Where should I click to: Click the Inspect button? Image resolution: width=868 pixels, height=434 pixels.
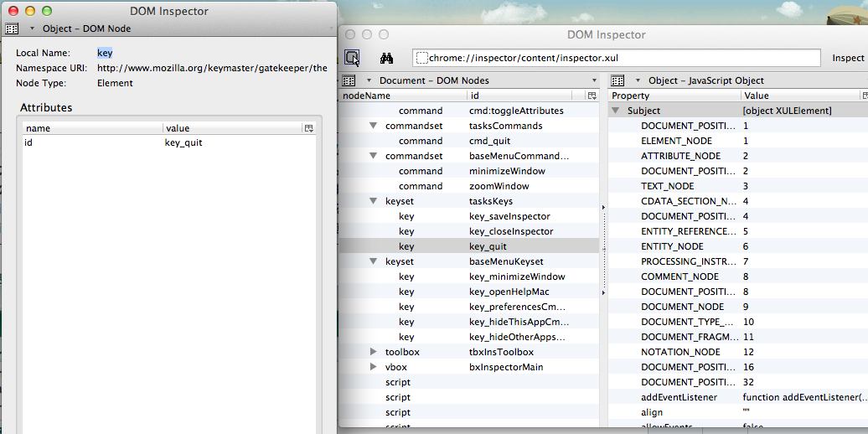pos(847,58)
